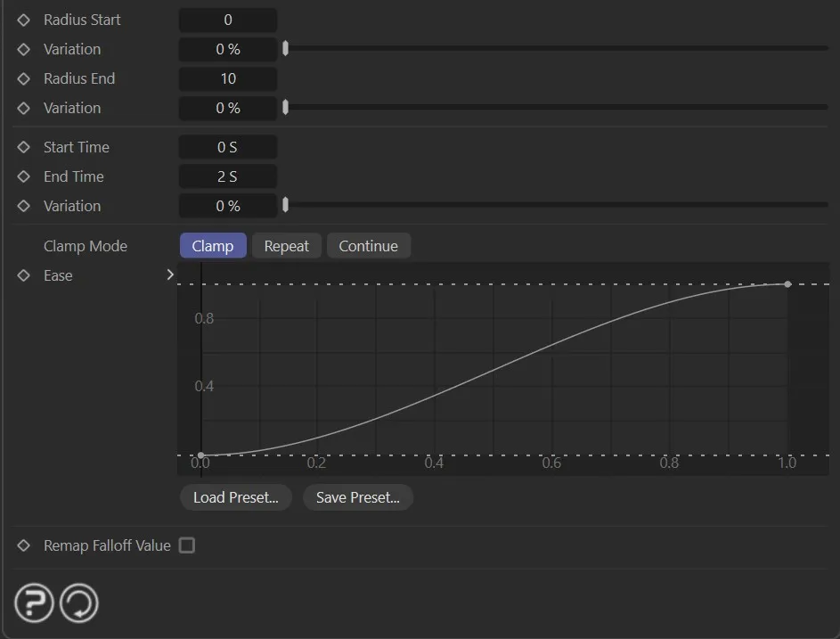Select the curve start point at 0.0
Screen dimensions: 840x639
201,455
